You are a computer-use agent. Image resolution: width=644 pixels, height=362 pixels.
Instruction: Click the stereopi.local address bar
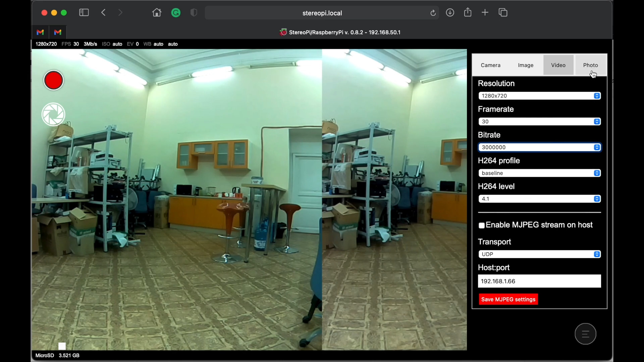[322, 13]
